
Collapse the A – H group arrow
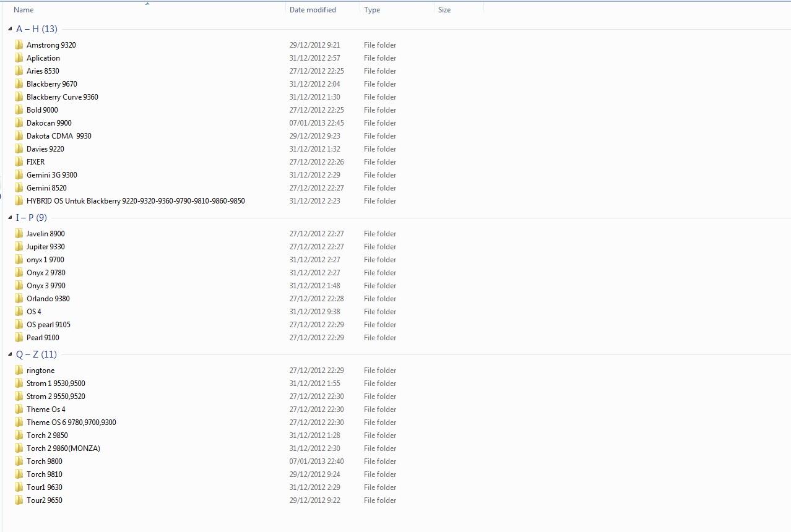tap(10, 29)
